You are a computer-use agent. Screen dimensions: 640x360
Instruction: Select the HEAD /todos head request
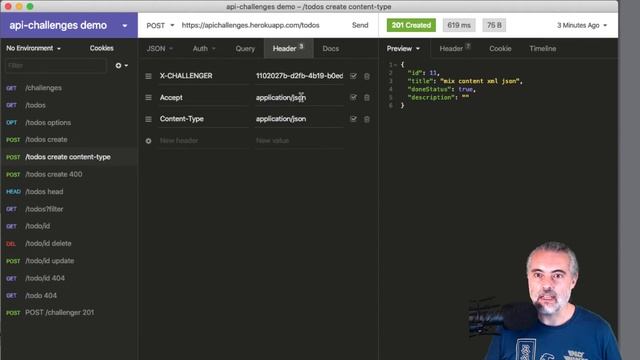(69, 191)
